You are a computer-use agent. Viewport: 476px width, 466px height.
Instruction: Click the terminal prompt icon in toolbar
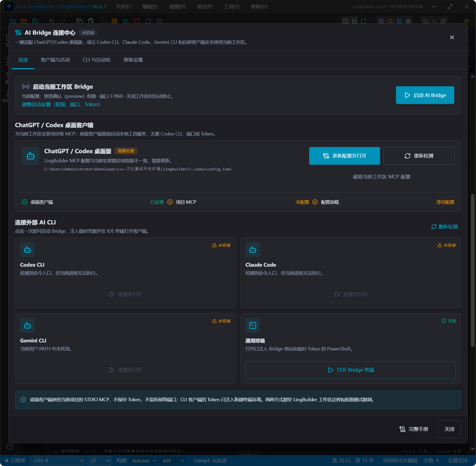(435, 21)
